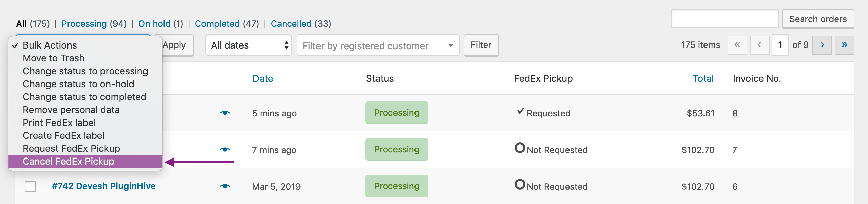Jump to last page of orders
This screenshot has width=868, height=204.
[x=844, y=45]
